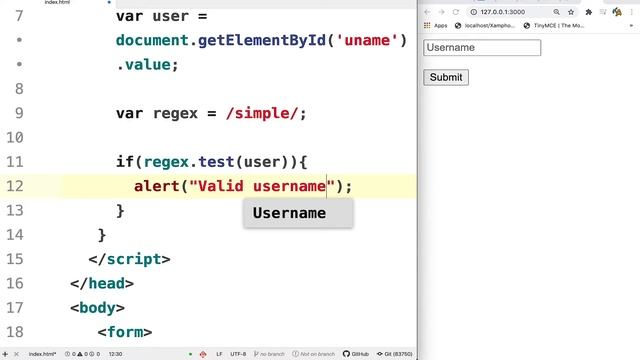
Task: Click '.value;' on the wrapped line
Action: click(147, 65)
